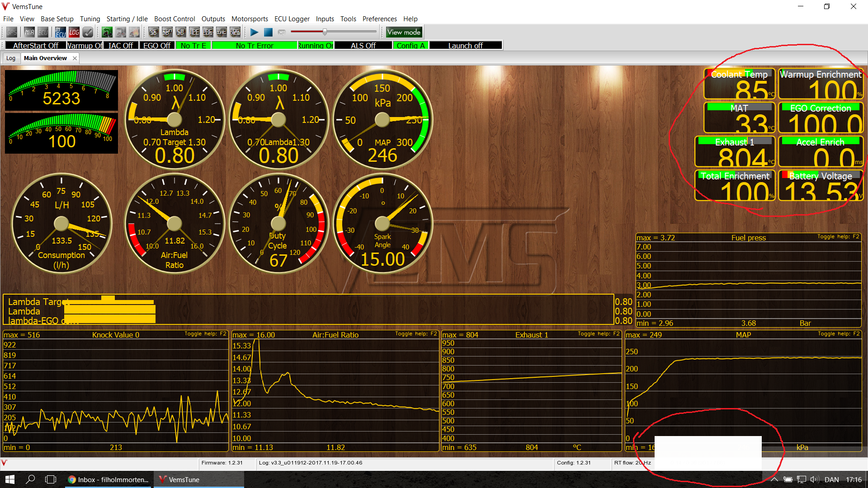This screenshot has height=488, width=868.
Task: Open the Boost Control menu
Action: pyautogui.click(x=175, y=19)
